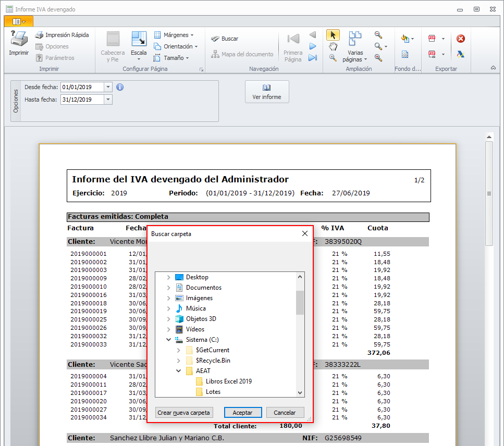Select the arrow pointer tool
This screenshot has width=504, height=446.
333,35
